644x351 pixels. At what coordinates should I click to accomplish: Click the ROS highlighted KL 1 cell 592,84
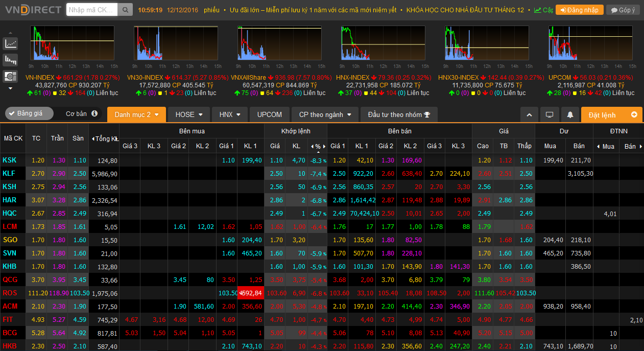coord(251,293)
